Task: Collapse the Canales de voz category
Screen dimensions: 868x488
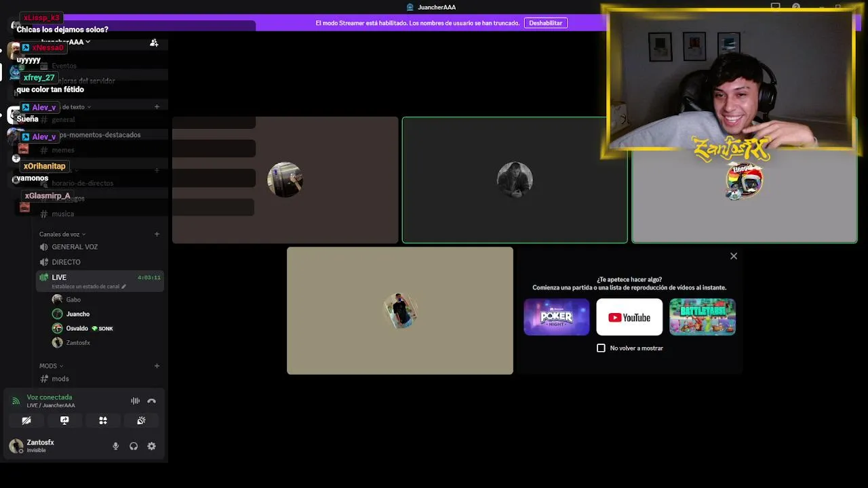Action: 62,235
